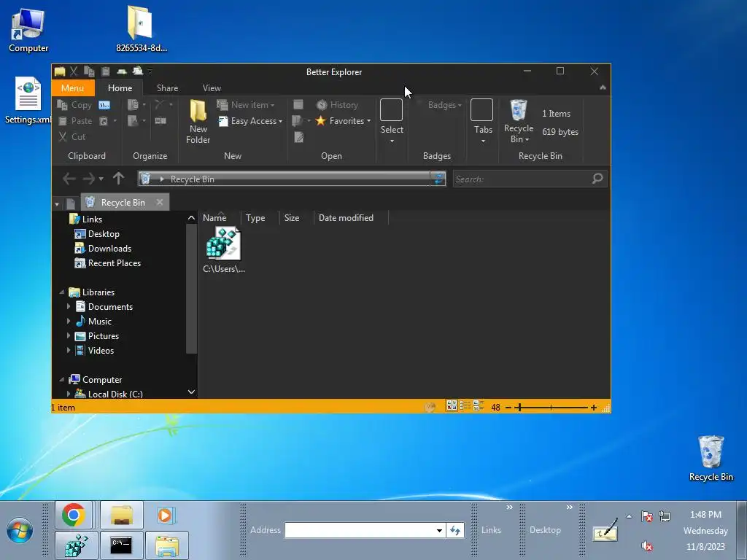Image resolution: width=747 pixels, height=560 pixels.
Task: Expand the Documents library tree node
Action: (69, 307)
